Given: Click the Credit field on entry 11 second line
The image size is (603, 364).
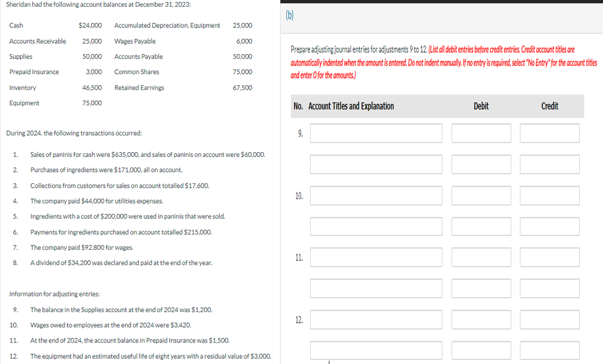Looking at the screenshot, I should (x=549, y=288).
